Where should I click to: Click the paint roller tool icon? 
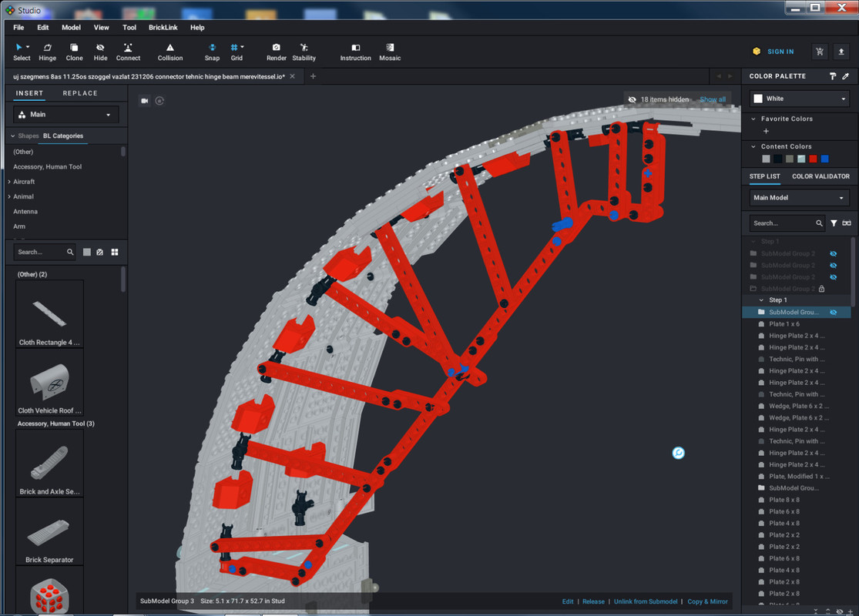click(x=833, y=76)
